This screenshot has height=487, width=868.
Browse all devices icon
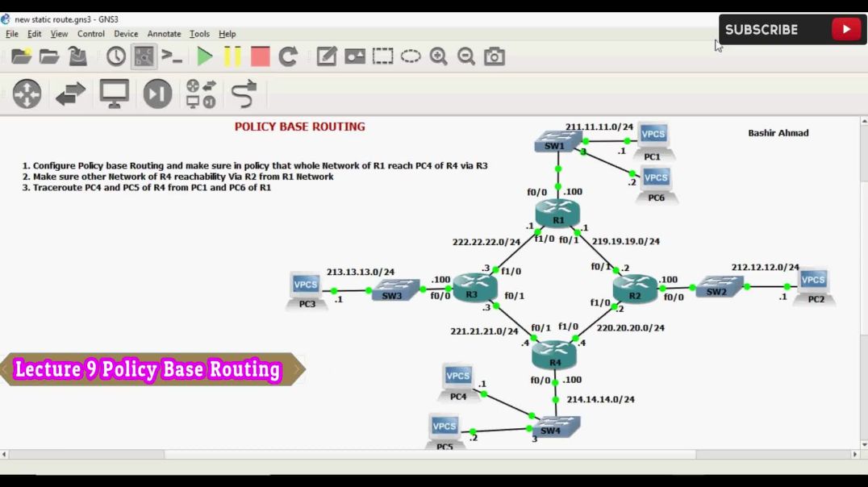201,94
